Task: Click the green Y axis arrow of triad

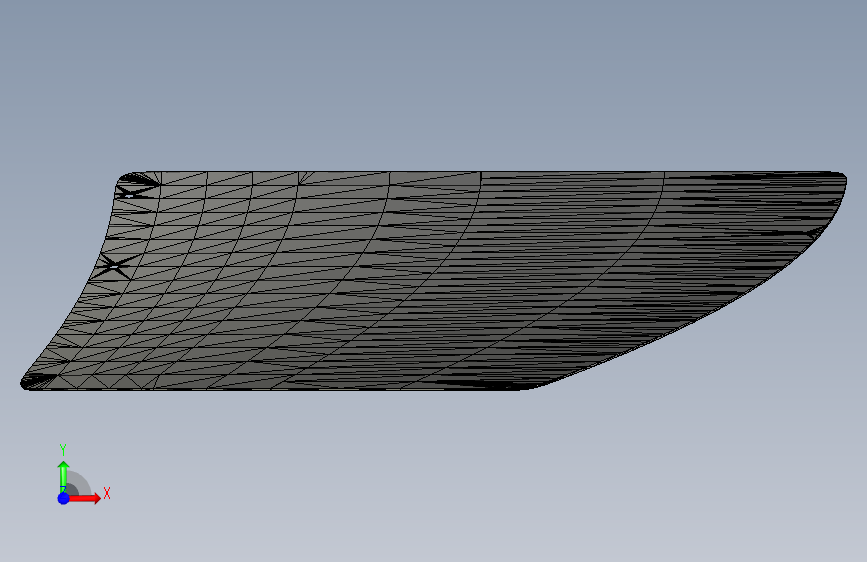Action: coord(64,476)
